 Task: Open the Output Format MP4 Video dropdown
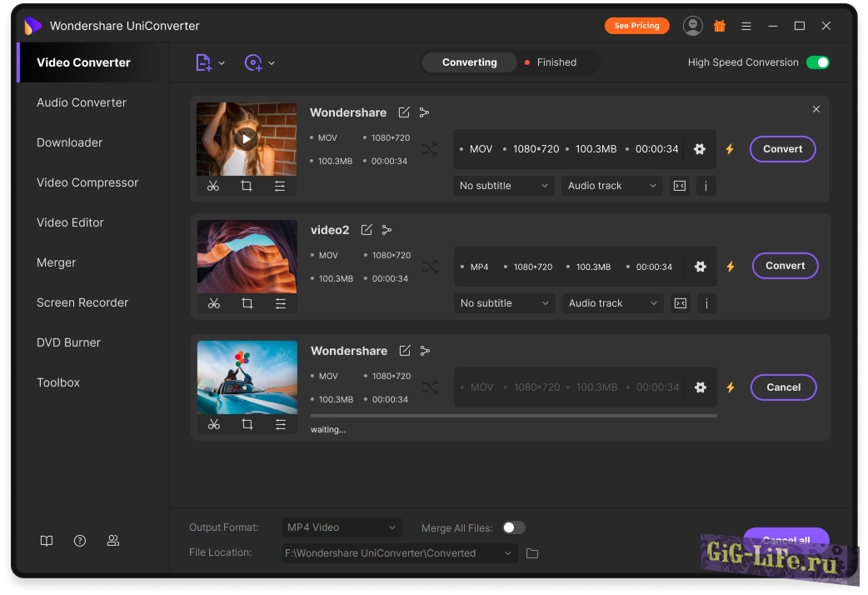tap(342, 527)
